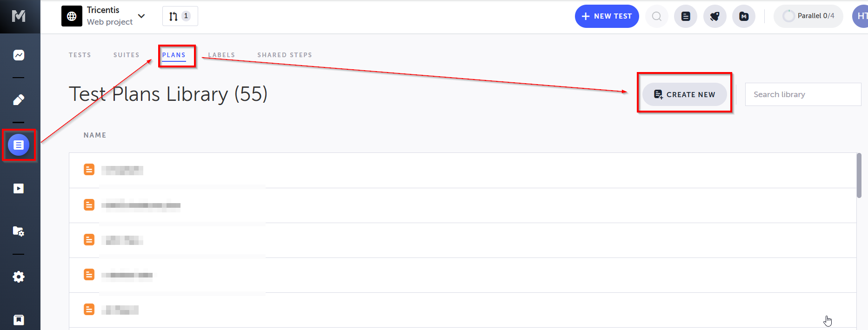This screenshot has height=330, width=868.
Task: Switch to the Suites tab
Action: pyautogui.click(x=127, y=55)
